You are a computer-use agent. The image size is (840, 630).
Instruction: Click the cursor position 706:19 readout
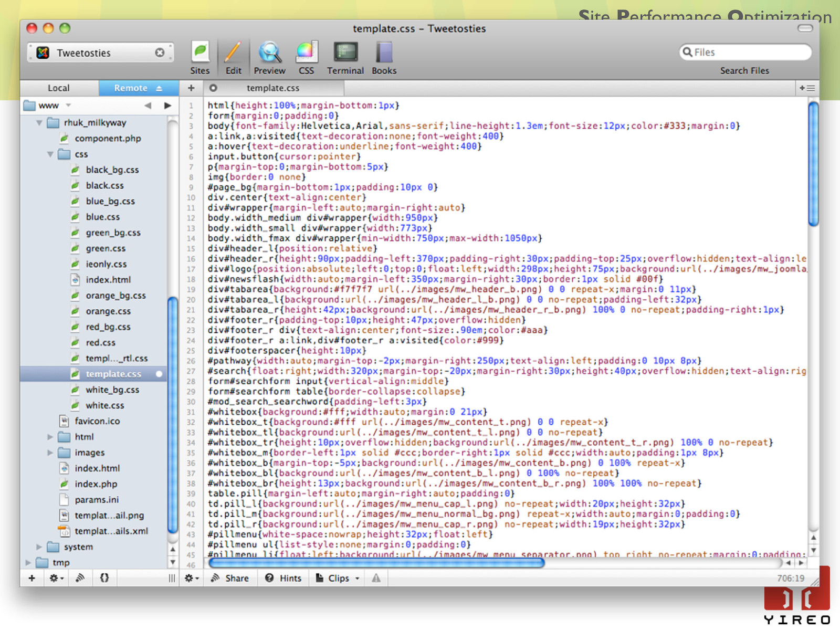(x=791, y=579)
